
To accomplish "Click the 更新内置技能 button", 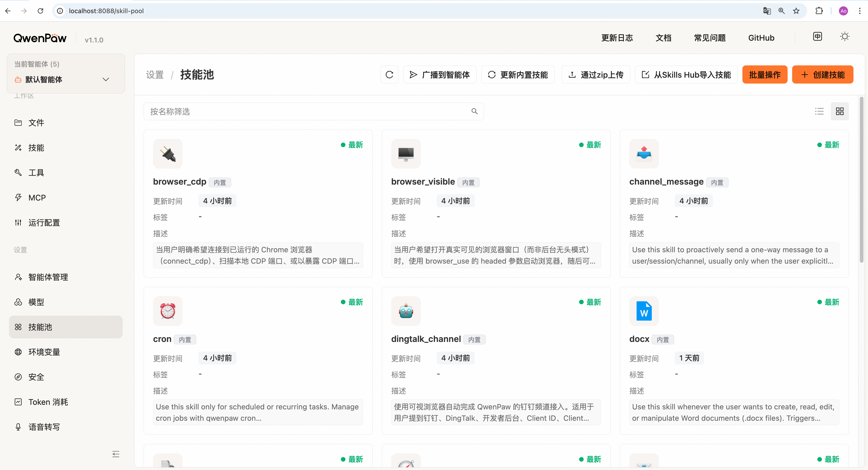I will click(x=518, y=74).
